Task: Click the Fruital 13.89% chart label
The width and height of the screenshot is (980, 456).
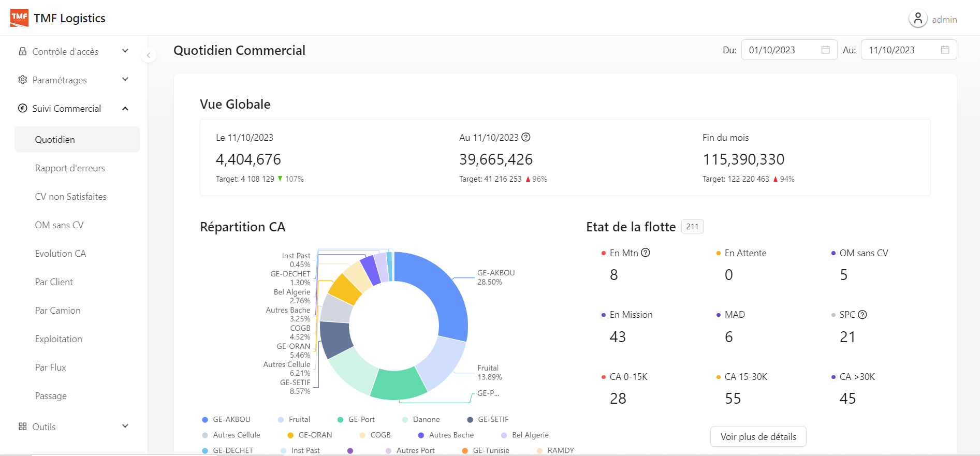Action: 490,372
